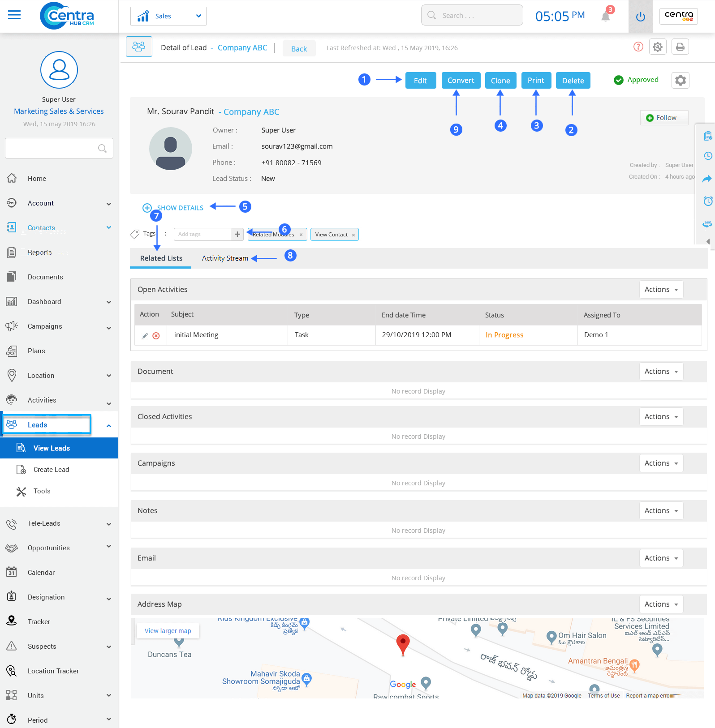The width and height of the screenshot is (715, 728).
Task: Open the Sales module dropdown
Action: pyautogui.click(x=168, y=16)
